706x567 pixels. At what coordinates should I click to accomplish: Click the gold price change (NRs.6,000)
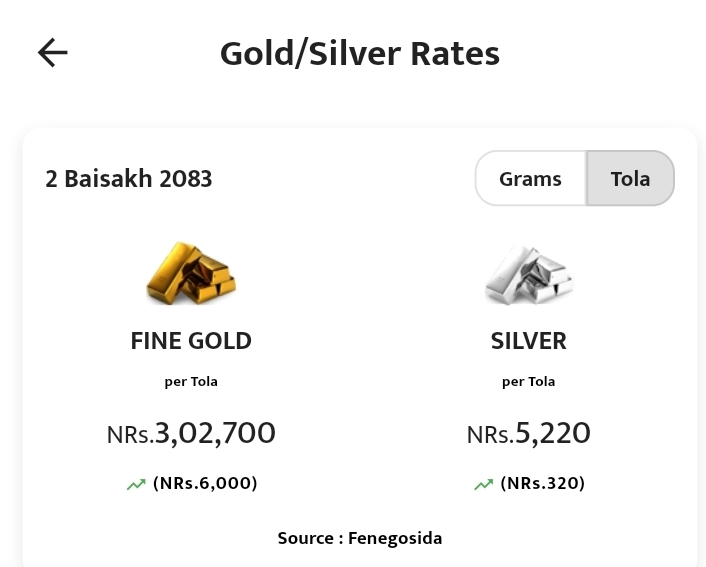205,483
